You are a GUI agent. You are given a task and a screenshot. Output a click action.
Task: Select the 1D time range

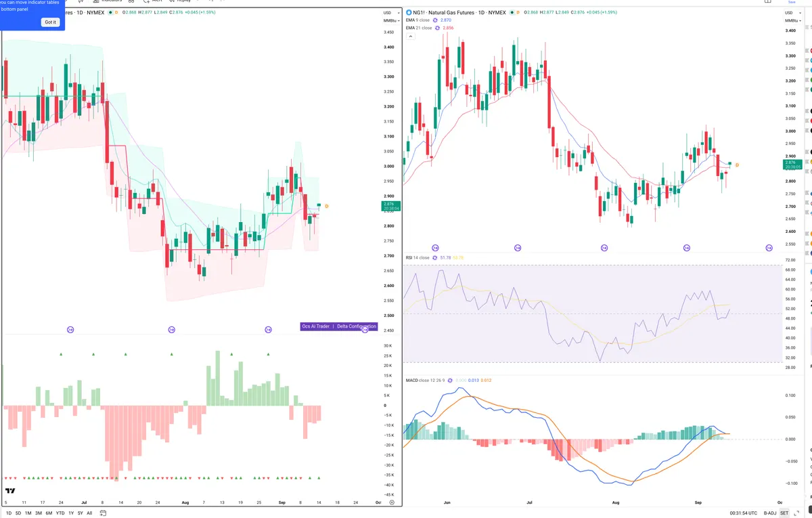tap(9, 513)
